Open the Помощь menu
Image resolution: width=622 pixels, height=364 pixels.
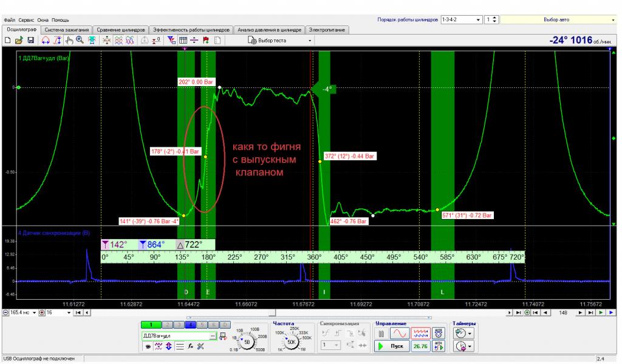(60, 20)
